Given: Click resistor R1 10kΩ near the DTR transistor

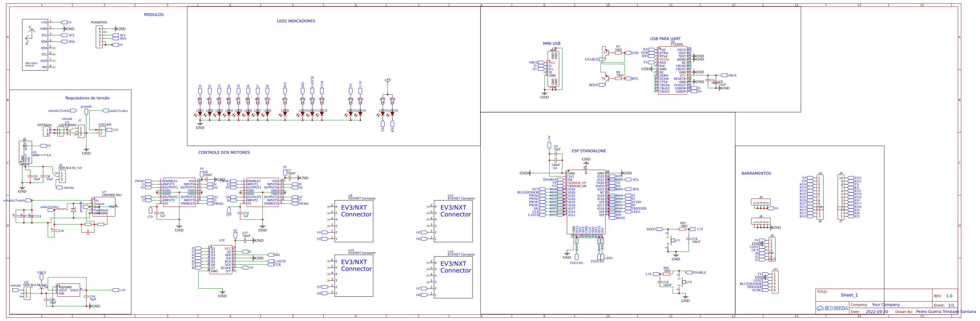Looking at the screenshot, I should [x=618, y=53].
